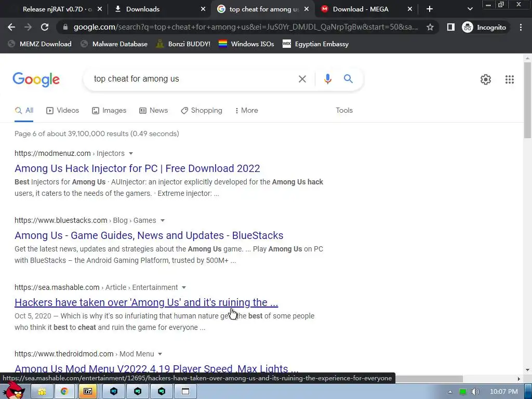532x399 pixels.
Task: Open Google apps grid
Action: click(x=509, y=79)
